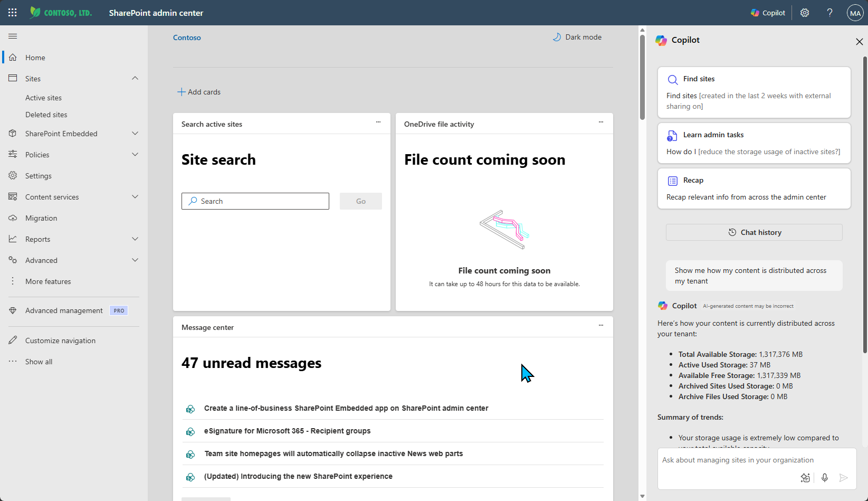Open Deleted sites page
This screenshot has width=868, height=501.
click(46, 115)
